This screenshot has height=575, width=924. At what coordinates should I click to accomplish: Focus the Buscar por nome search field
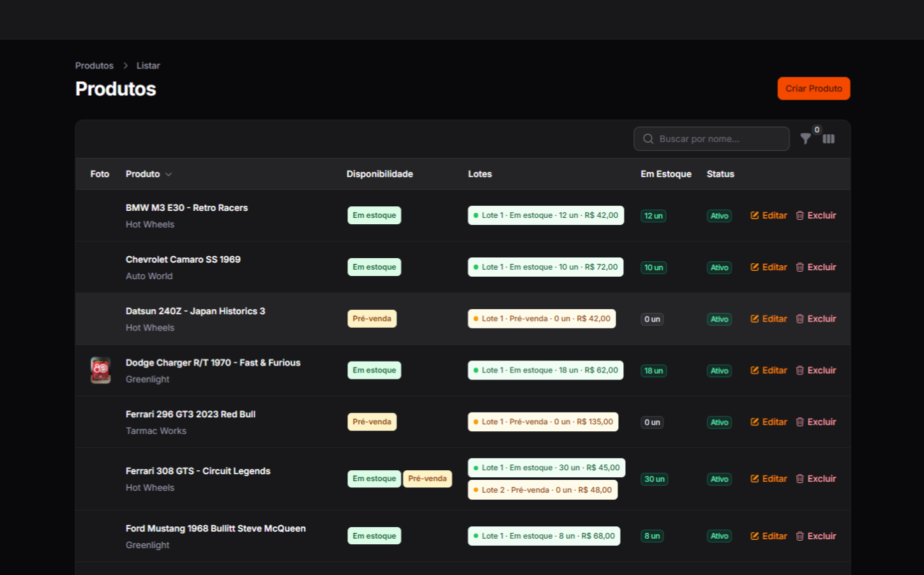click(x=711, y=139)
